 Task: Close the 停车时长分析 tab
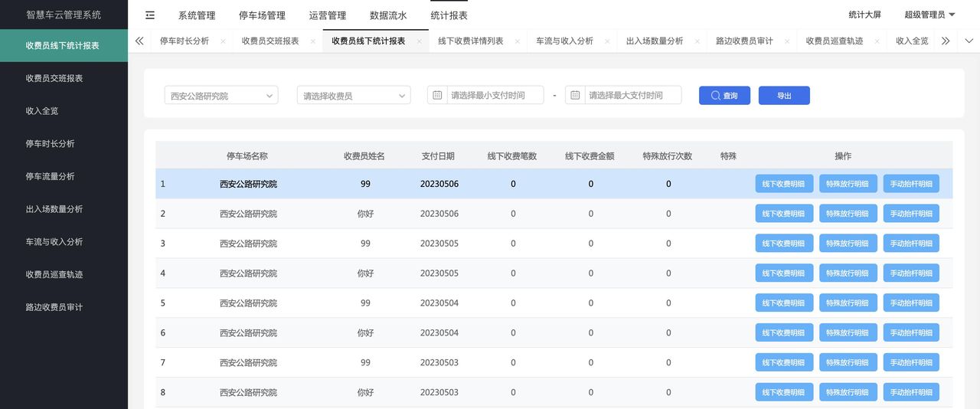(223, 41)
